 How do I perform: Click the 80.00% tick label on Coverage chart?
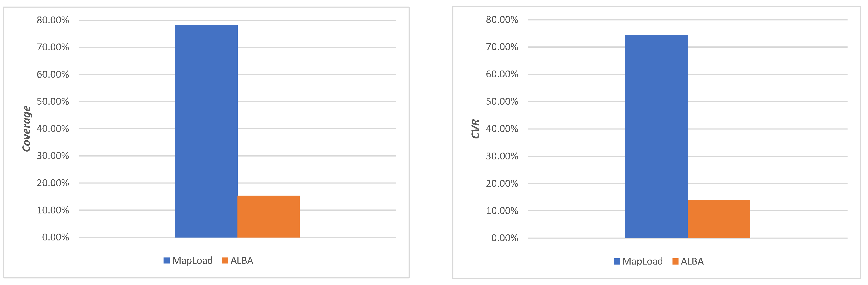coord(53,20)
